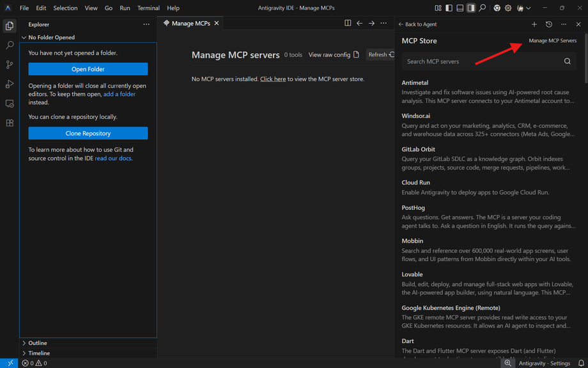Image resolution: width=588 pixels, height=368 pixels.
Task: Follow the 'add a folder' link
Action: (120, 94)
